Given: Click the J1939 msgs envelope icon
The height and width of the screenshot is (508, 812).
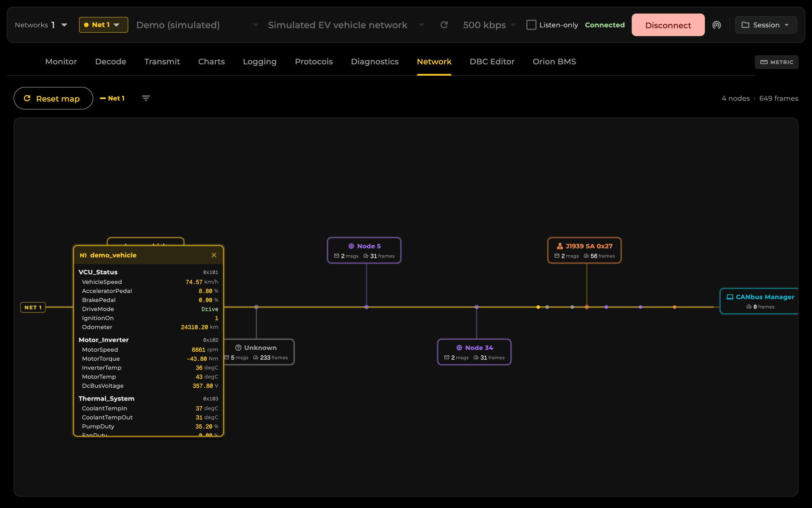Looking at the screenshot, I should [557, 256].
